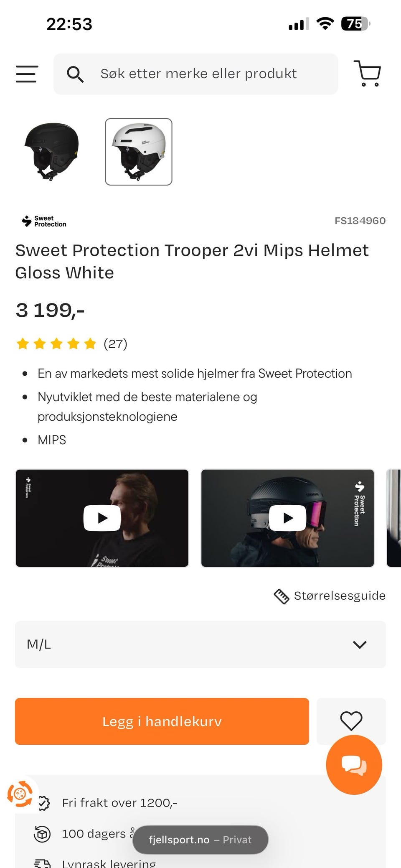Expand the M/L size dropdown
The width and height of the screenshot is (401, 868).
point(200,644)
